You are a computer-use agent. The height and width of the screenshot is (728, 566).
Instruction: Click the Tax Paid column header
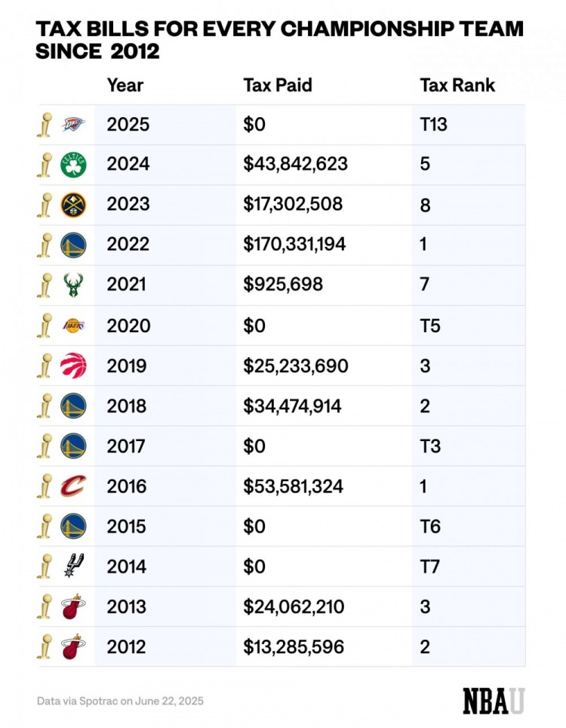tap(278, 85)
